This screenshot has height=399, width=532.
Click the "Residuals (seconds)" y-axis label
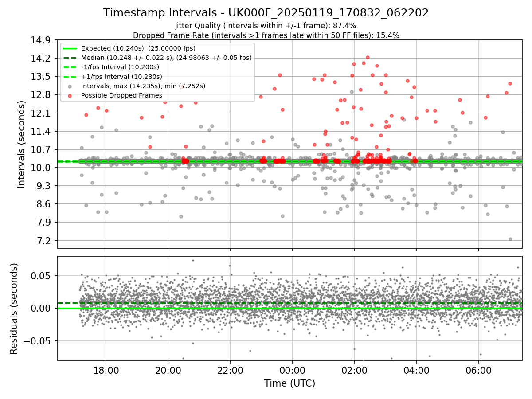(14, 309)
